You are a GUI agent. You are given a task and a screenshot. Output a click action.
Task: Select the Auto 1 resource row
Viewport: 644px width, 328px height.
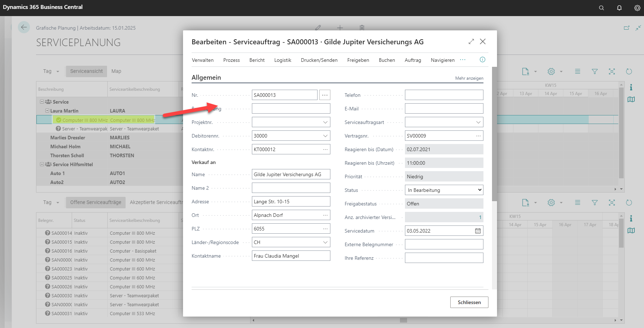110,173
